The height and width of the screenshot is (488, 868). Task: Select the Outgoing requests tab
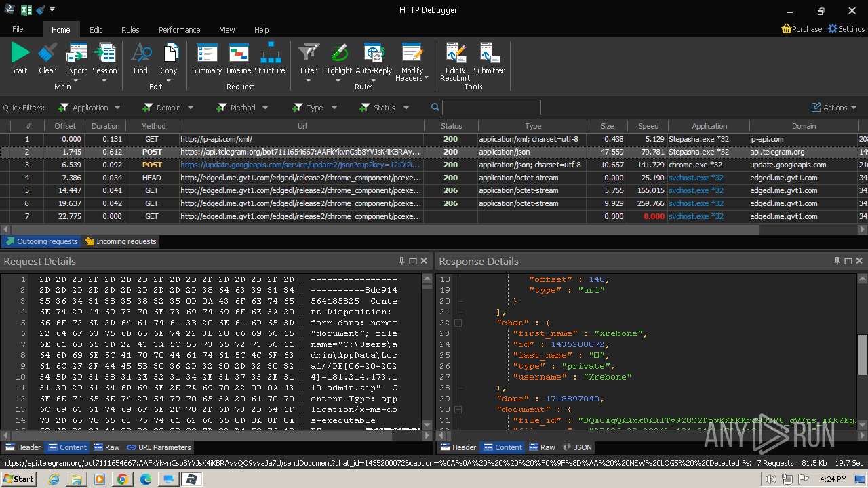coord(41,241)
